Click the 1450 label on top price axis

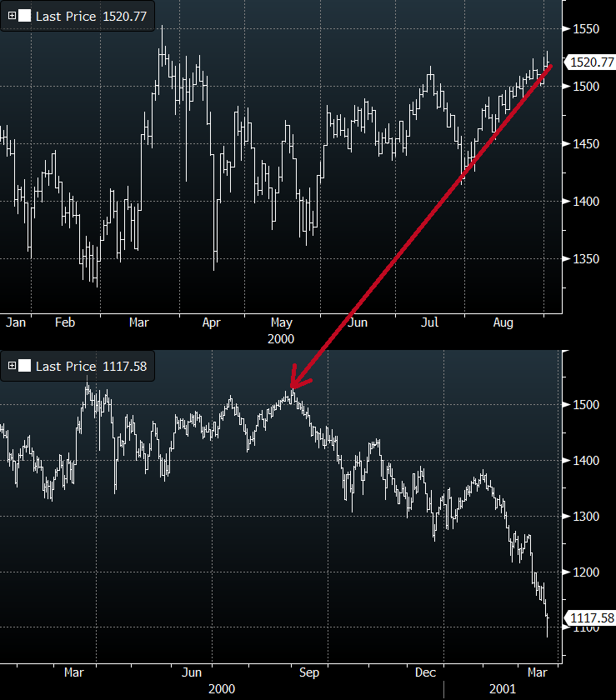586,144
